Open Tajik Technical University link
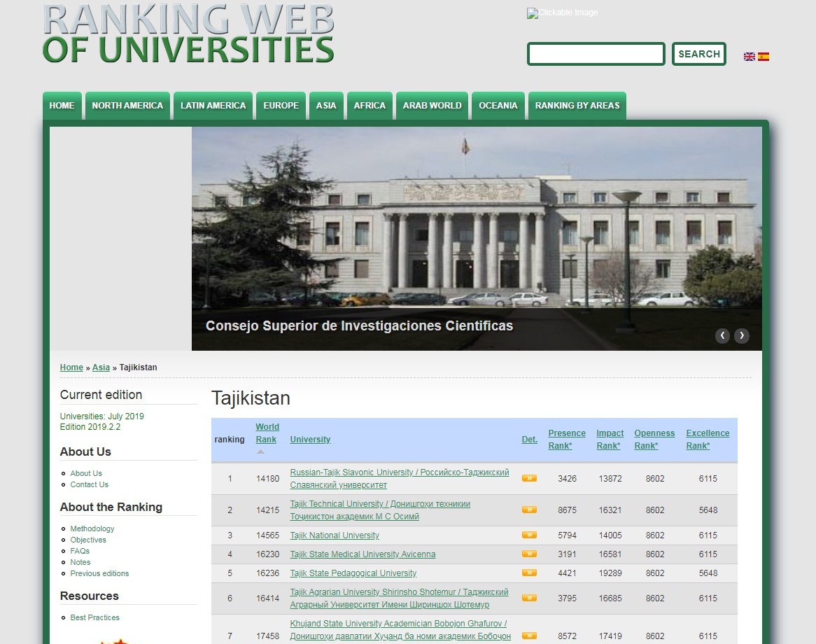This screenshot has height=644, width=816. pos(380,510)
